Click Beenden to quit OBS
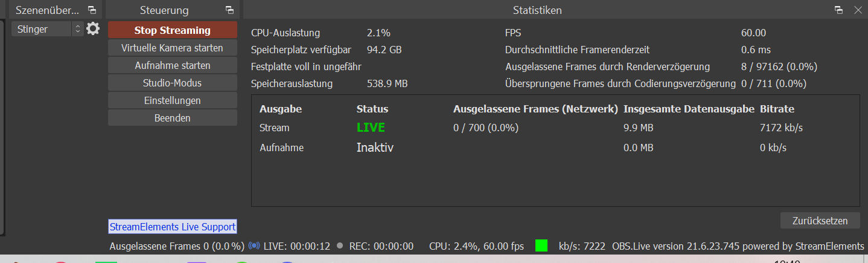 tap(172, 118)
